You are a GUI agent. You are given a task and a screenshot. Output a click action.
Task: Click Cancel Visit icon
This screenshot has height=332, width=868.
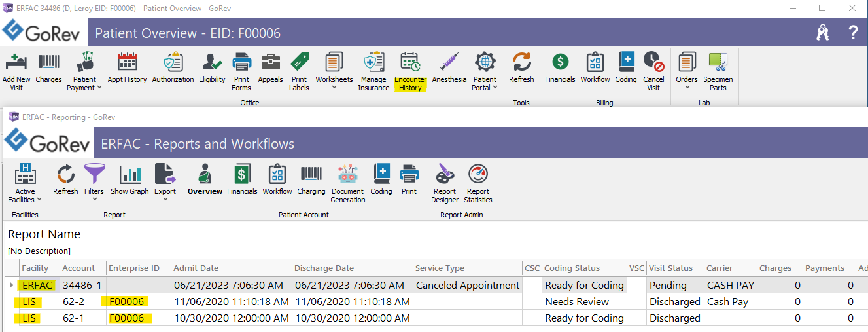click(x=653, y=71)
